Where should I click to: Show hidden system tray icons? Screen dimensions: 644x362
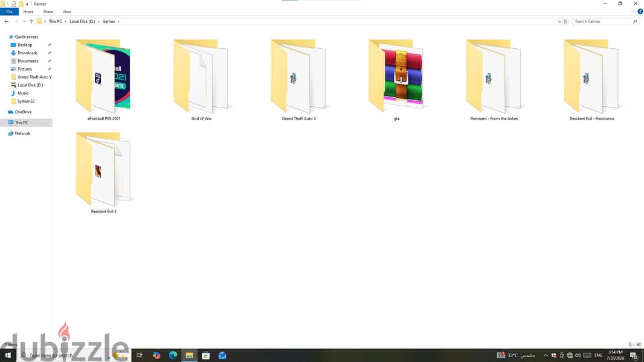pos(546,355)
